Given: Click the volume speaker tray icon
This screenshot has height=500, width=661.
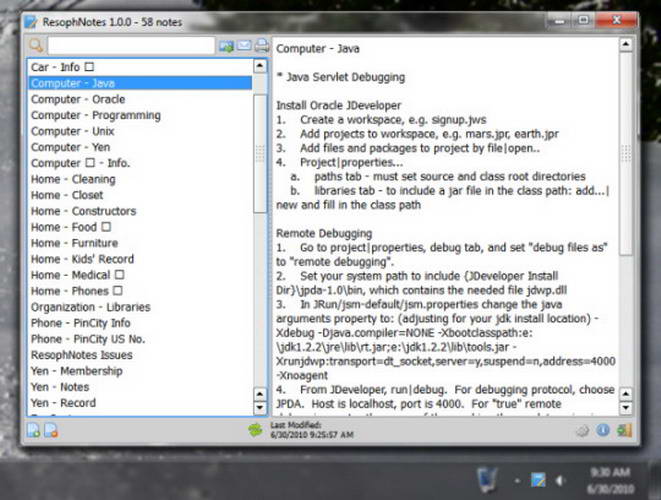Looking at the screenshot, I should [x=560, y=480].
